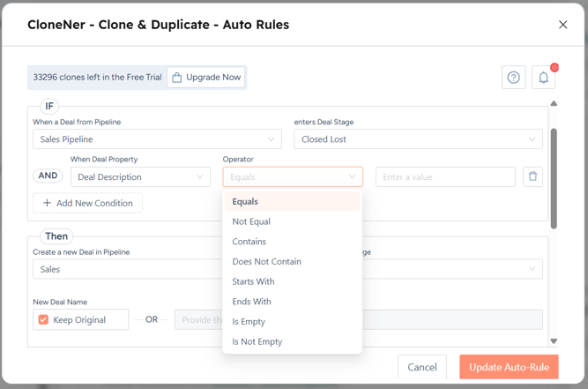The height and width of the screenshot is (389, 588).
Task: Toggle the Keep Original checkbox
Action: click(x=43, y=319)
